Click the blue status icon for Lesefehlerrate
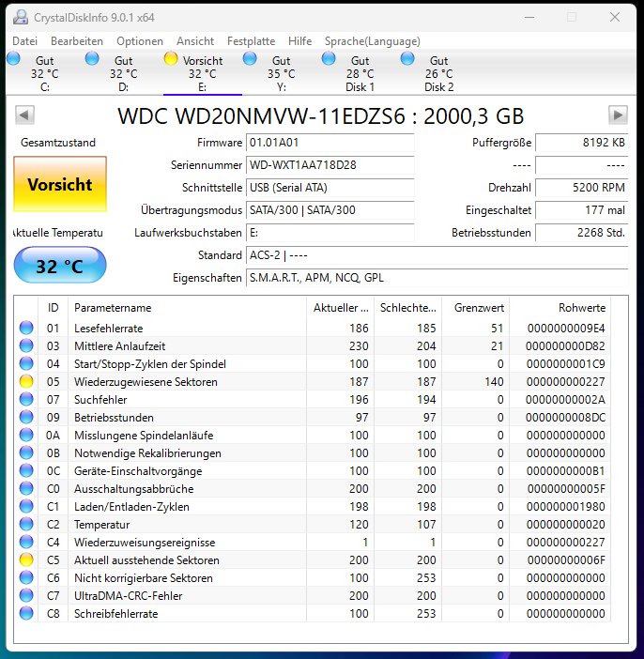The height and width of the screenshot is (659, 644). click(x=26, y=328)
